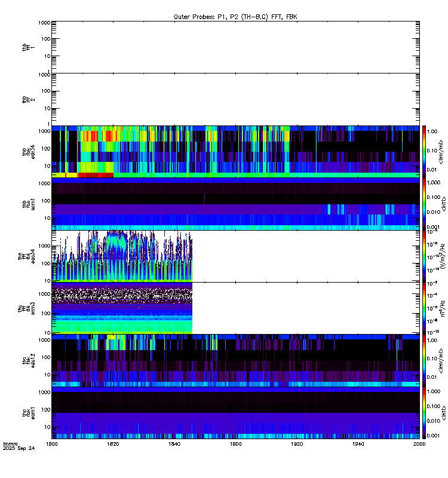Image resolution: width=448 pixels, height=478 pixels.
Task: Click the 'thc fff 64 edc34' panel axis label
Action: click(26, 256)
